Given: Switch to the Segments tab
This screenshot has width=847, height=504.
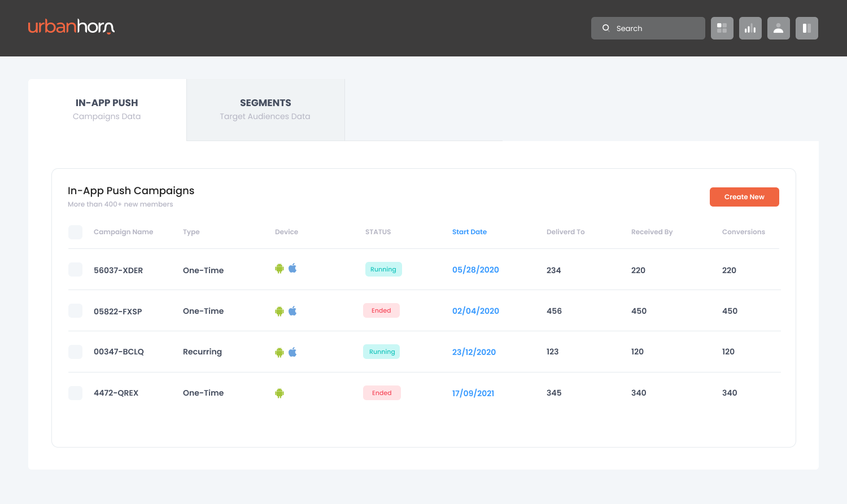Looking at the screenshot, I should pyautogui.click(x=265, y=109).
